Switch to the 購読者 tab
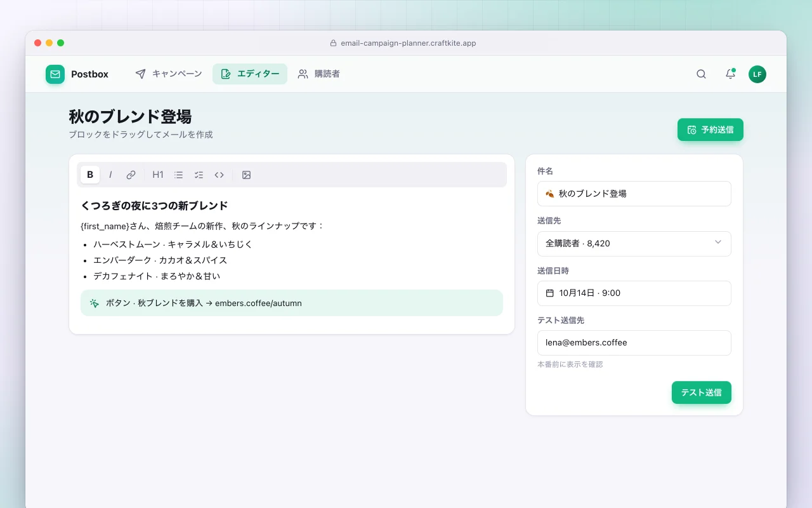The height and width of the screenshot is (508, 812). 319,74
